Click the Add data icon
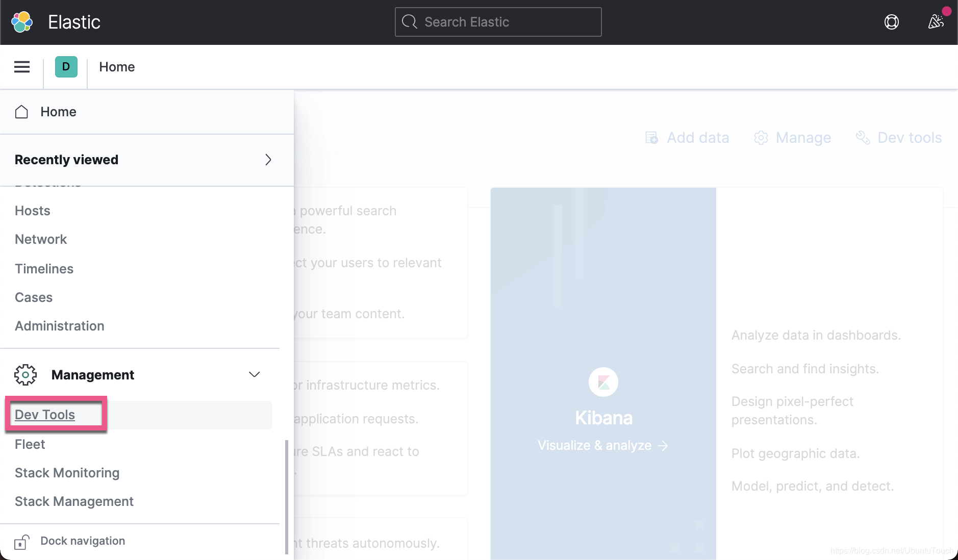Image resolution: width=958 pixels, height=560 pixels. pyautogui.click(x=651, y=138)
